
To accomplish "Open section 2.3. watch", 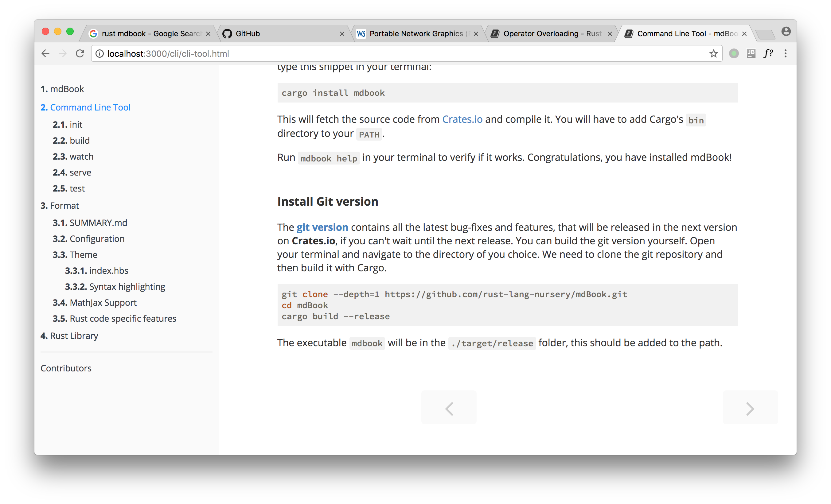I will (x=73, y=157).
